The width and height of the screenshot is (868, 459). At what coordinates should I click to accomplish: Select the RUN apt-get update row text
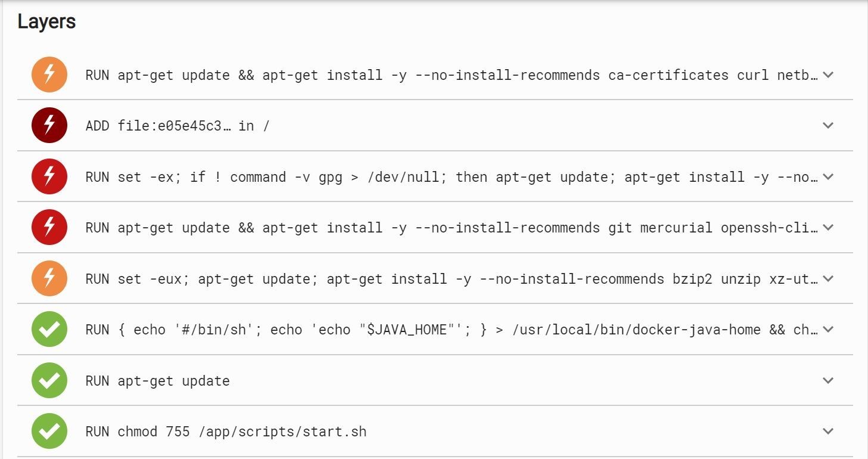[157, 381]
